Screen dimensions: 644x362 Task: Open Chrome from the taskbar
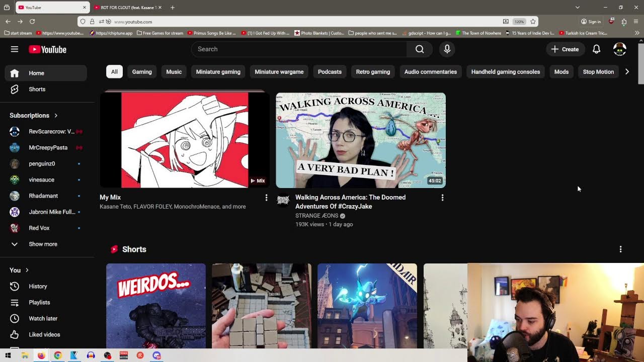[x=58, y=355]
